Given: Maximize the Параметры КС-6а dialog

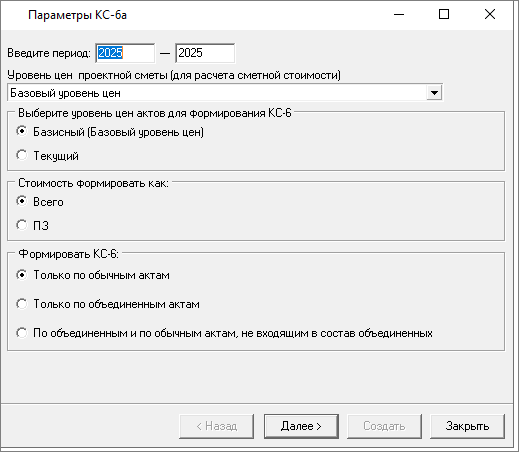Looking at the screenshot, I should click(444, 15).
